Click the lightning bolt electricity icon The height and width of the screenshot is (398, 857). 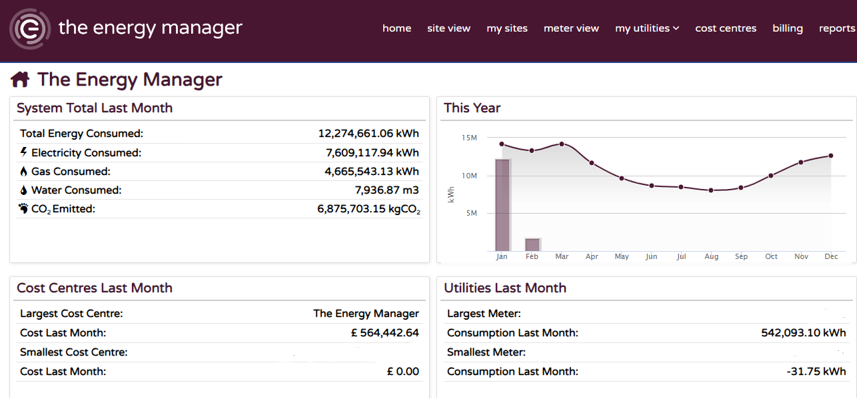[23, 153]
